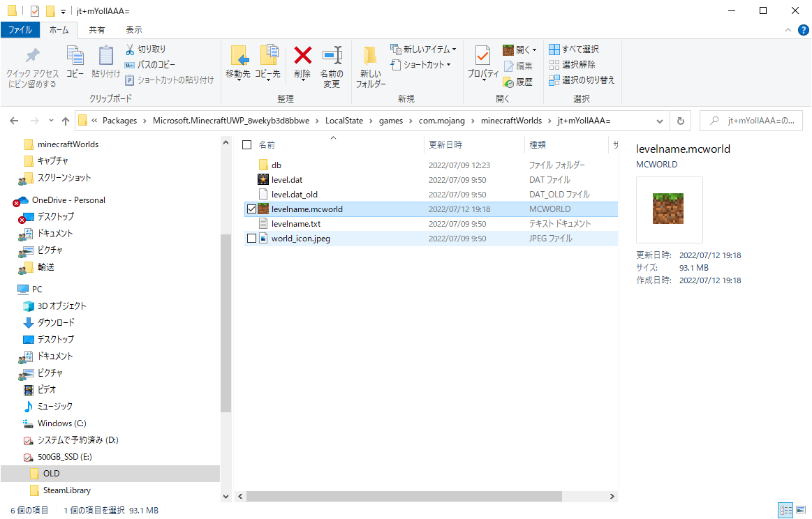Refresh the folder view

coord(681,121)
